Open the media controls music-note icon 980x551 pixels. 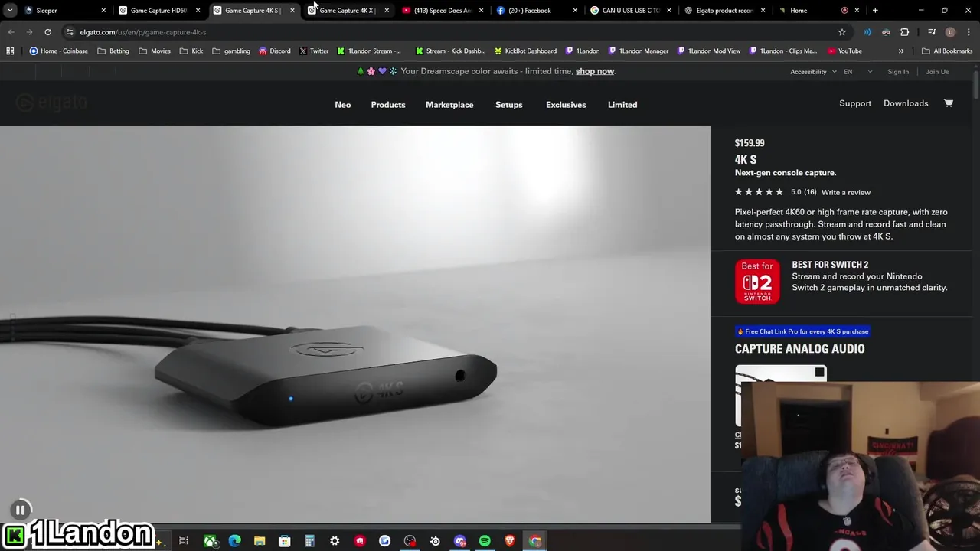coord(932,32)
